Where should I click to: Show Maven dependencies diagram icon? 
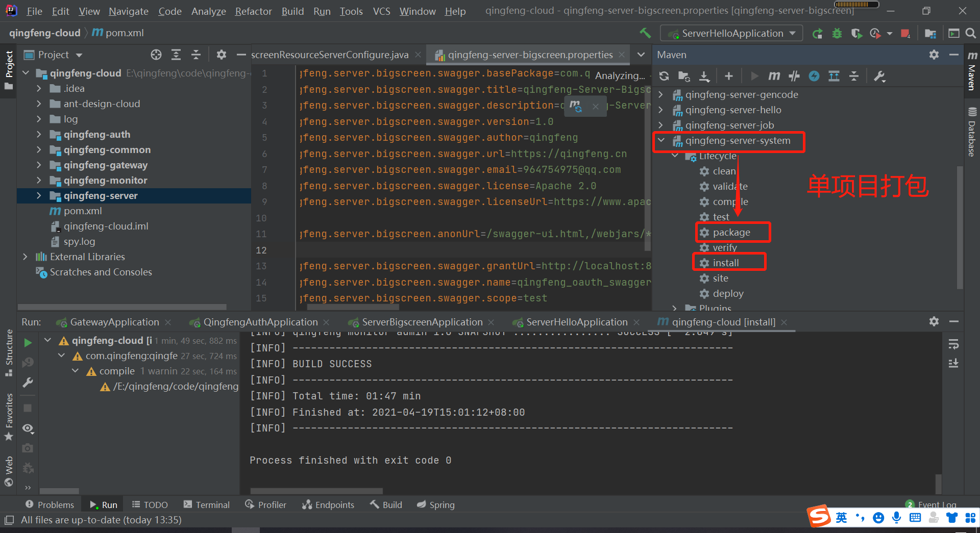tap(834, 76)
